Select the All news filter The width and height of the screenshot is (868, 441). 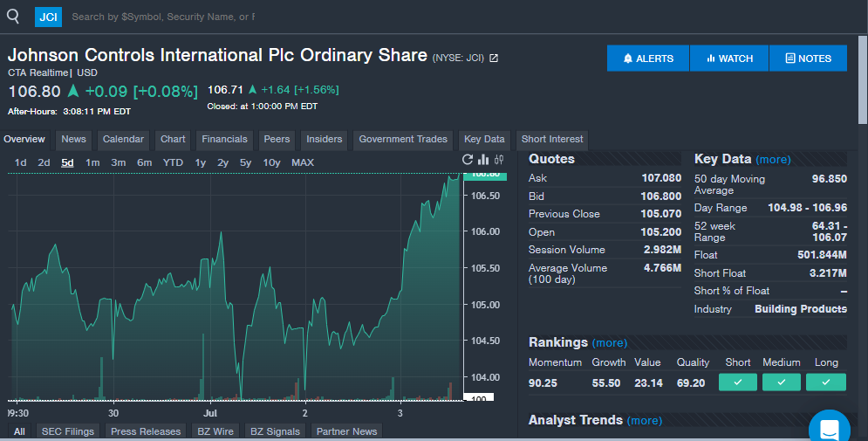coord(19,431)
